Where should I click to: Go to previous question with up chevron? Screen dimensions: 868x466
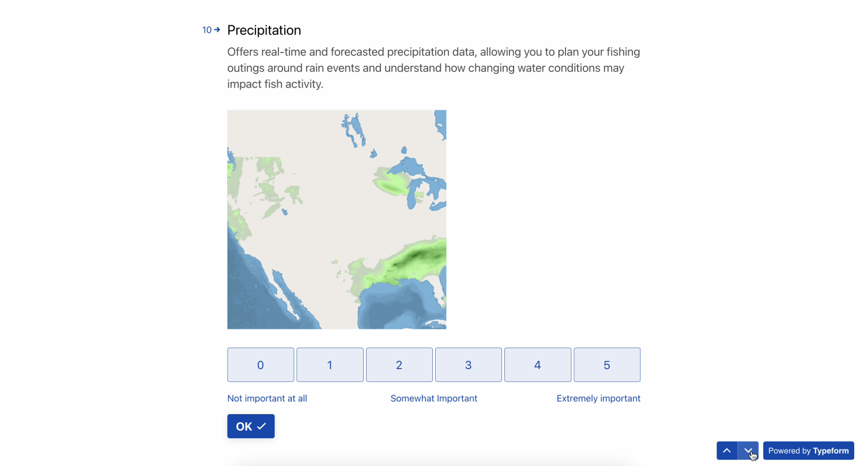click(x=727, y=450)
